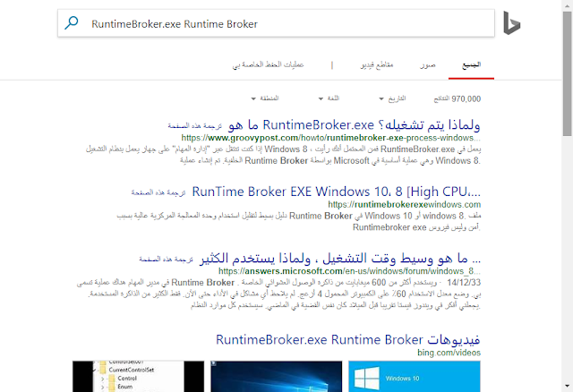Screen dimensions: 573x392
Task: Expand the المنطقة (Region) filter dropdown
Action: pos(265,98)
